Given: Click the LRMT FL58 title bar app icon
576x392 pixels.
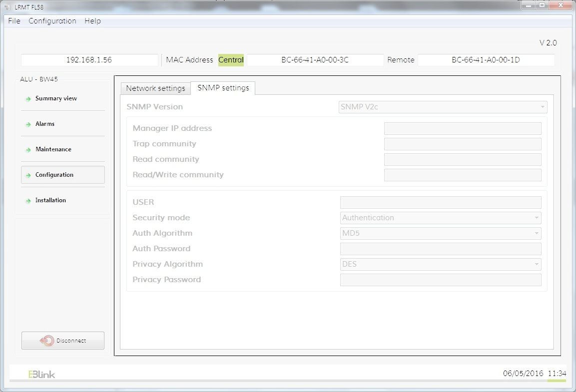Looking at the screenshot, I should pyautogui.click(x=7, y=7).
